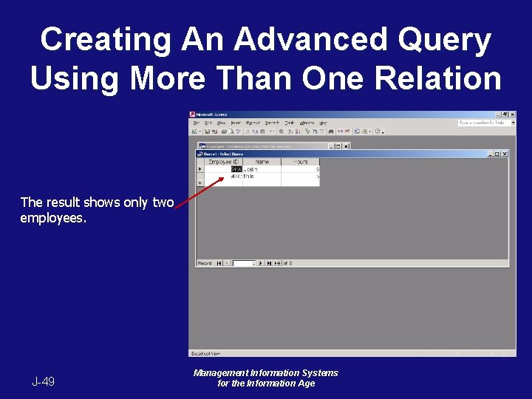The image size is (532, 399).
Task: Click the Name column header
Action: coord(262,162)
